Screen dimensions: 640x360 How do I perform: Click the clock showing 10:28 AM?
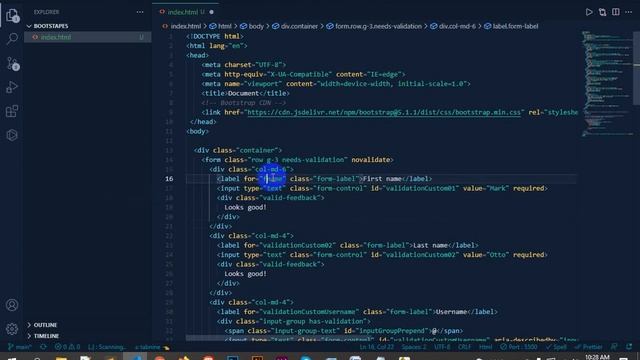(x=597, y=357)
